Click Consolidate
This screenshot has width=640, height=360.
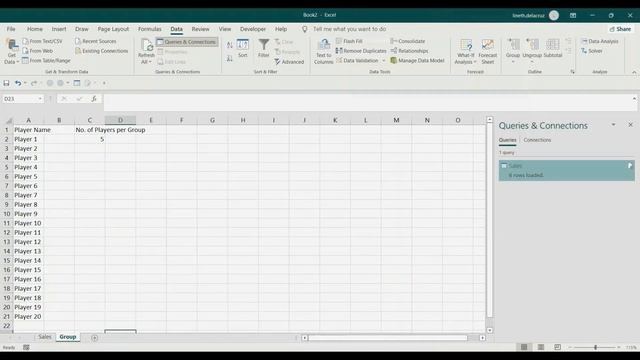click(x=408, y=41)
